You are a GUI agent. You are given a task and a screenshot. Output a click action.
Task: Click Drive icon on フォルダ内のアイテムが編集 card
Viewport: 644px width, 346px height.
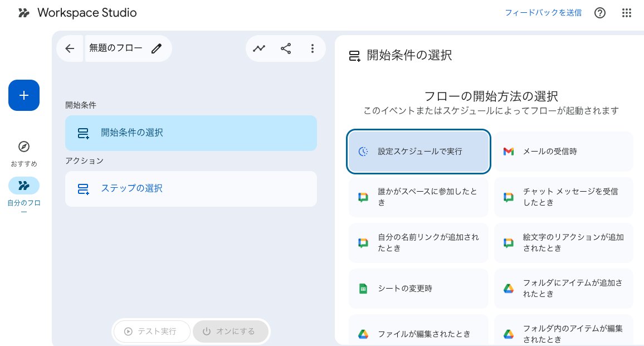tap(509, 334)
